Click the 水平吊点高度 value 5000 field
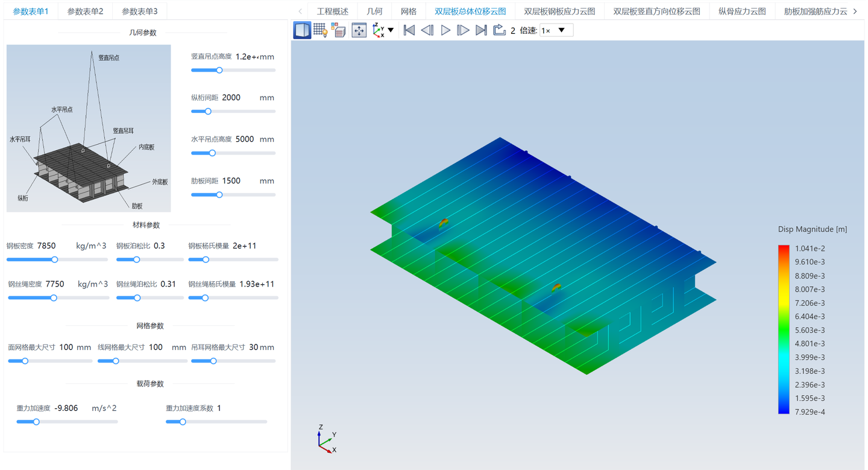The width and height of the screenshot is (868, 470). 245,139
